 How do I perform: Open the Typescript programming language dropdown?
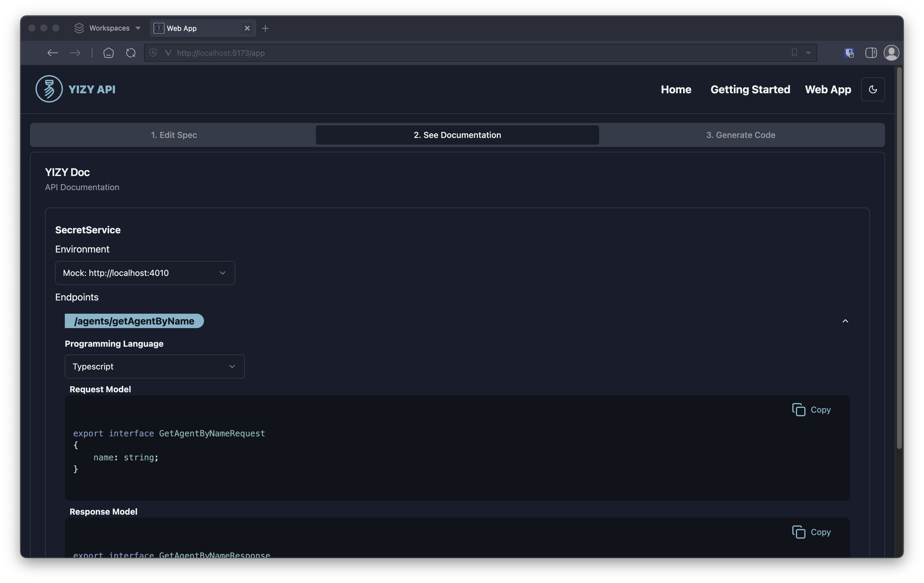(154, 366)
